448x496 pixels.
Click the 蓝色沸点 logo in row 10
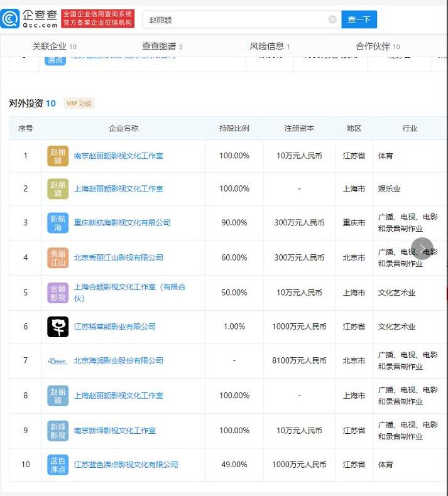click(58, 465)
